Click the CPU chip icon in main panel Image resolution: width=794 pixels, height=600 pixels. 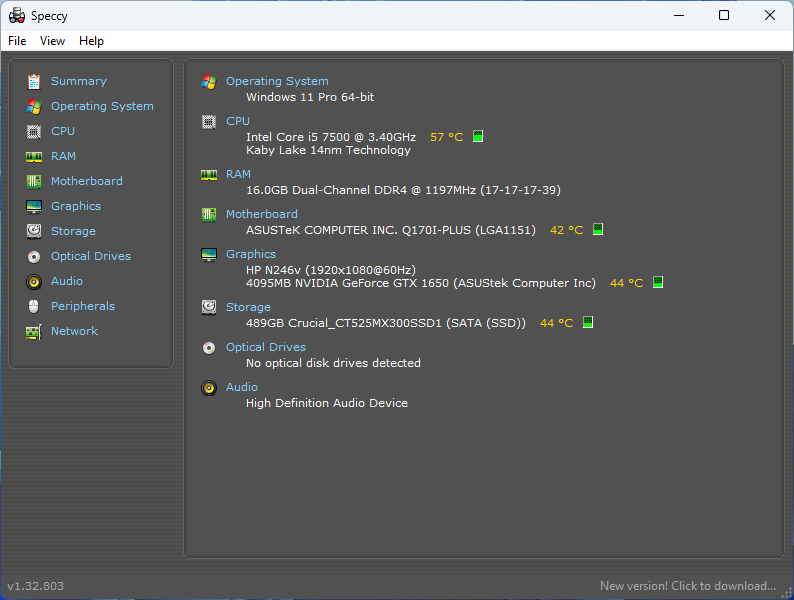tap(209, 122)
